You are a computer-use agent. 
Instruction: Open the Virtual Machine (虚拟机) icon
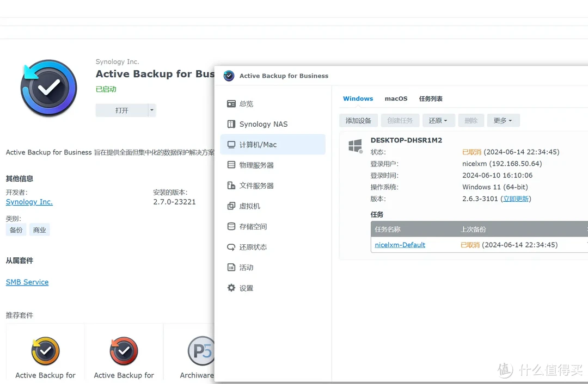point(231,206)
